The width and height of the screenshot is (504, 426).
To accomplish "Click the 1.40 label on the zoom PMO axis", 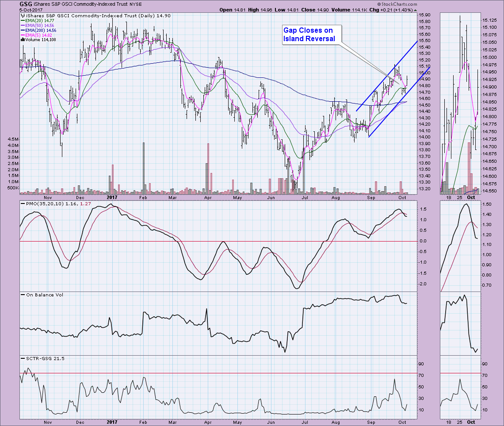I will click(x=487, y=215).
